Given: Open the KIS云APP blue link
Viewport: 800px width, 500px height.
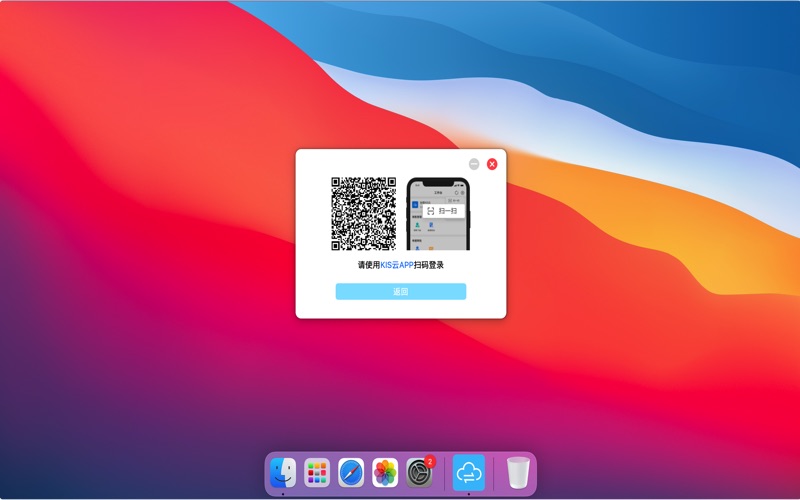Looking at the screenshot, I should pos(396,265).
